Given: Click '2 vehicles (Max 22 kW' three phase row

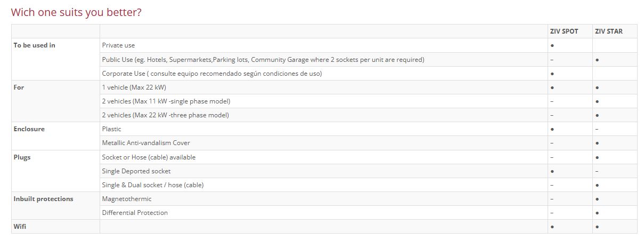Looking at the screenshot, I should 165,115.
